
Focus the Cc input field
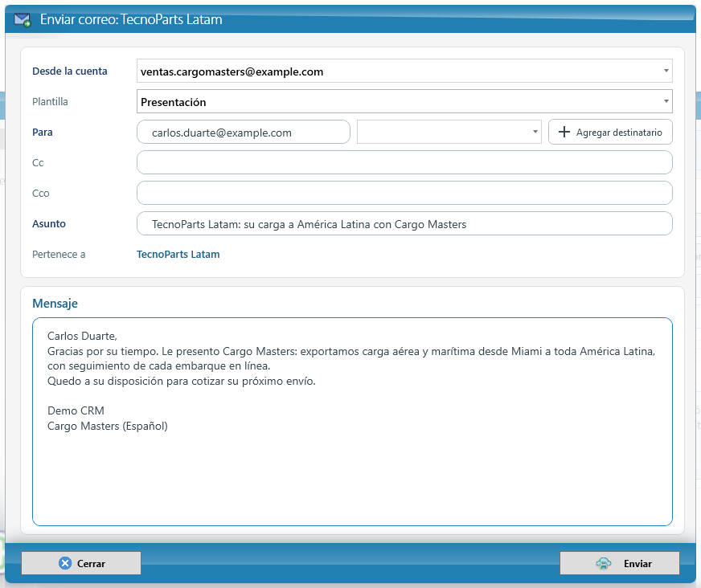pyautogui.click(x=404, y=162)
